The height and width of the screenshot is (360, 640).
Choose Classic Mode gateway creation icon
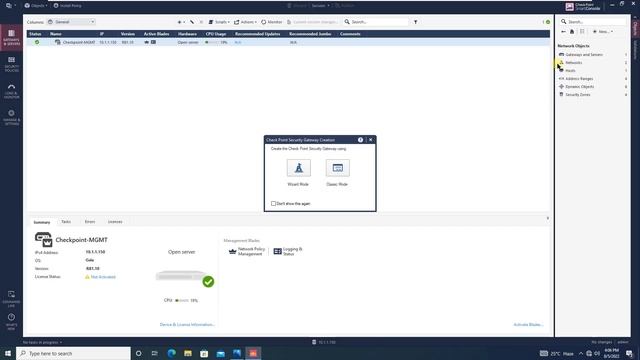click(338, 168)
